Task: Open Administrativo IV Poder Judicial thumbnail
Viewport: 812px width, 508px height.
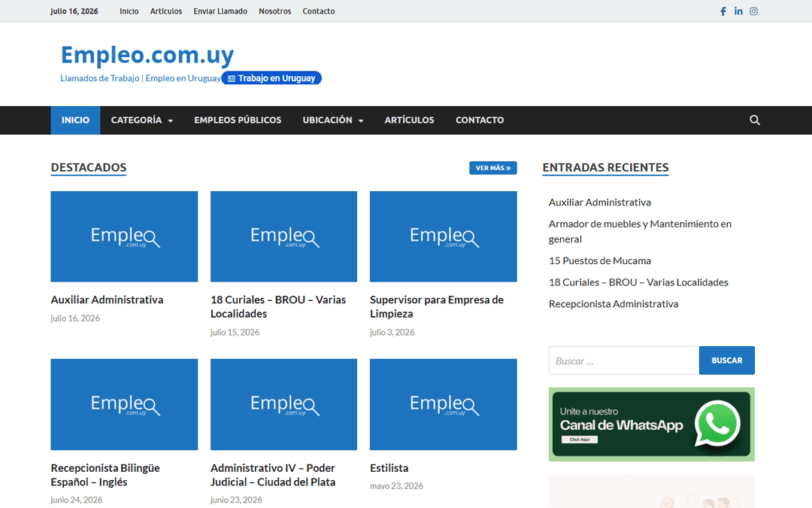Action: pos(283,404)
